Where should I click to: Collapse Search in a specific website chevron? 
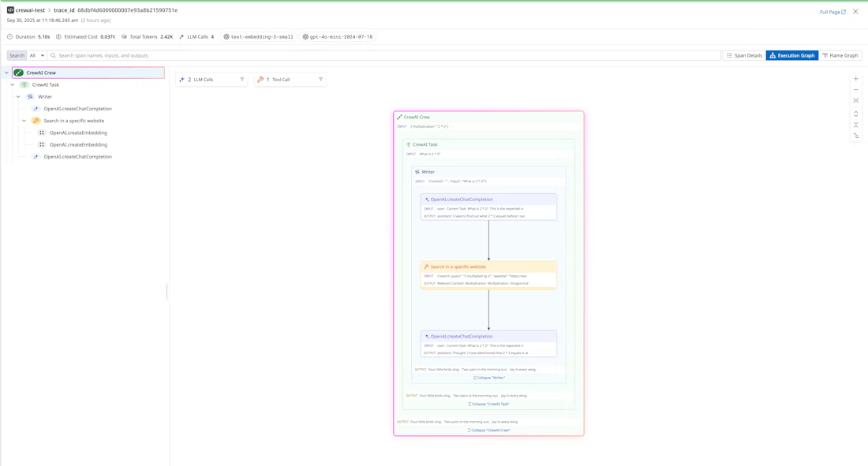pyautogui.click(x=24, y=121)
